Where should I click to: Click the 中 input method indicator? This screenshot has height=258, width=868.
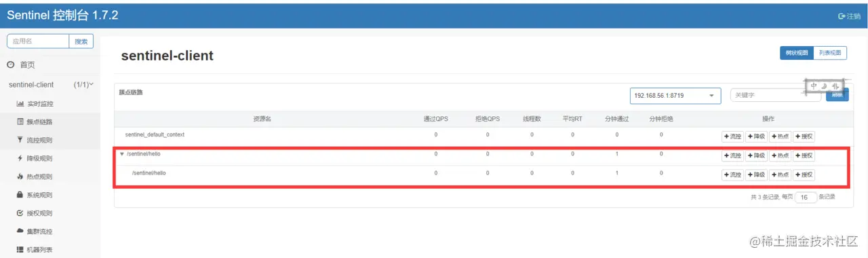[814, 86]
